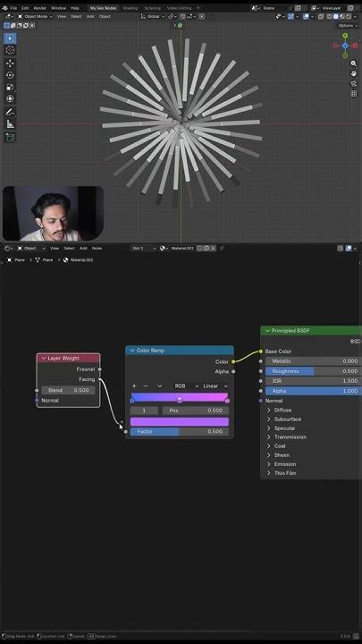The image size is (362, 644).
Task: Click the material sphere browse icon
Action: (164, 248)
